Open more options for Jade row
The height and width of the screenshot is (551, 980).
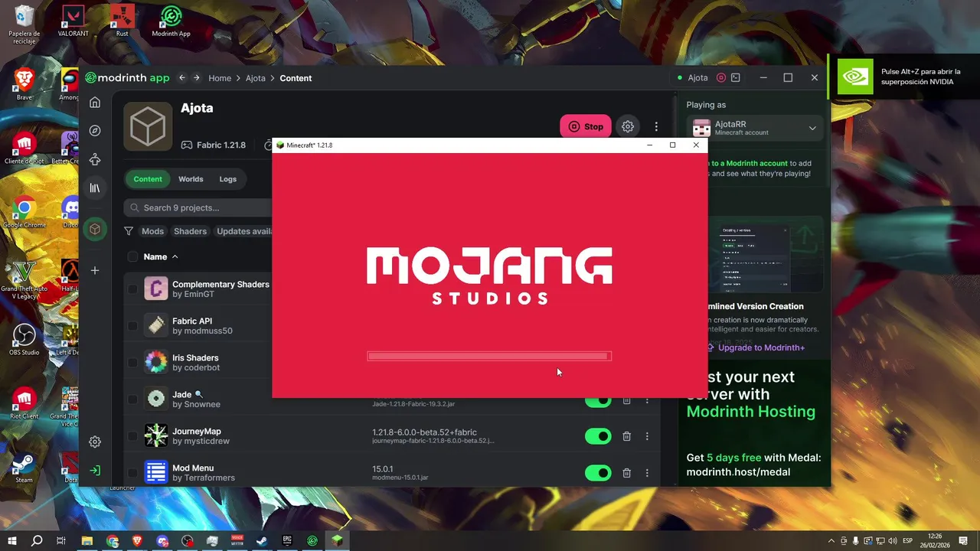647,399
